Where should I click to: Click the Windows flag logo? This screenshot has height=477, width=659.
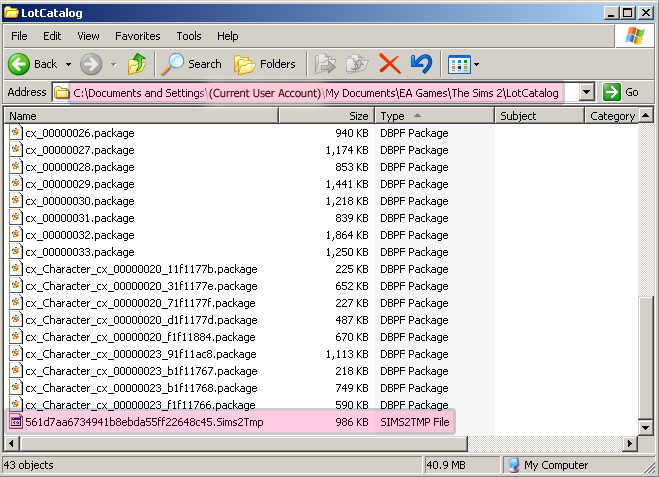635,36
